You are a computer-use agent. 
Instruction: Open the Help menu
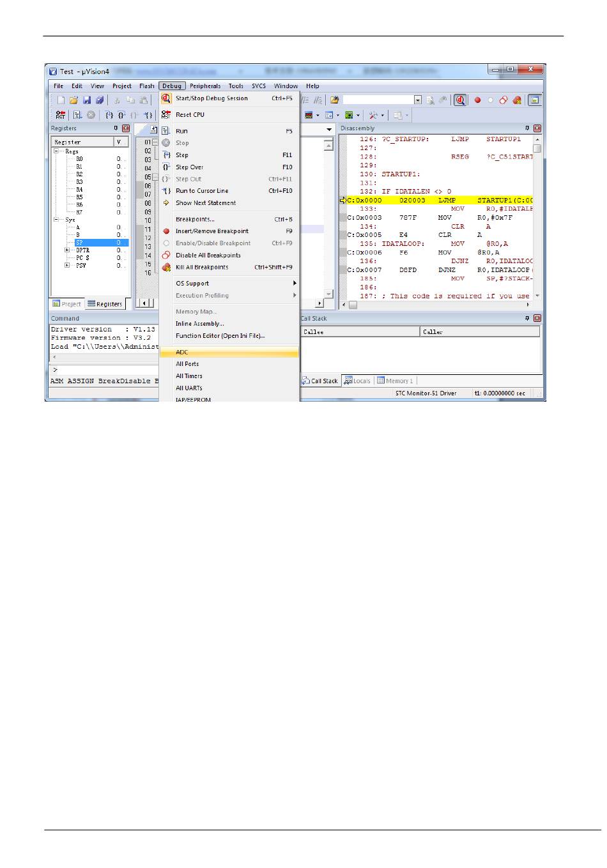click(x=312, y=86)
